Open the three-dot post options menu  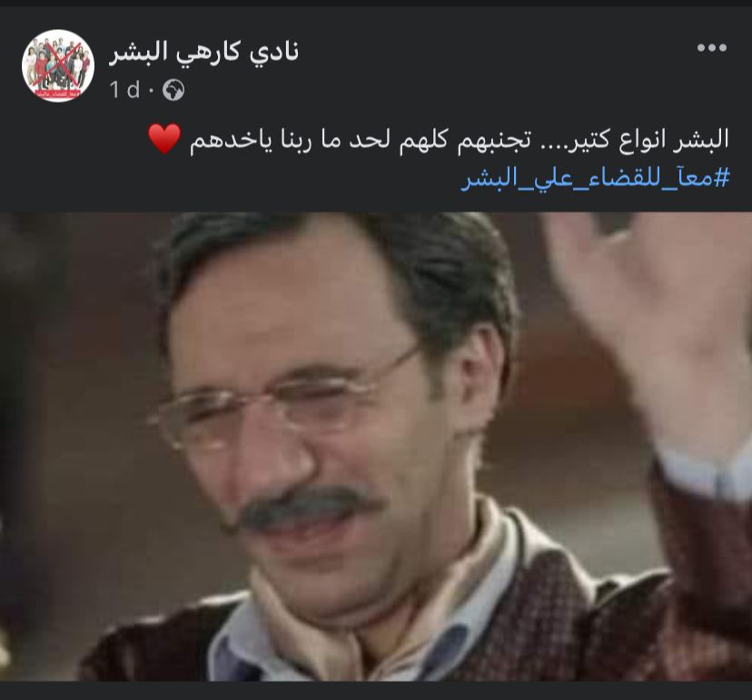(x=712, y=47)
